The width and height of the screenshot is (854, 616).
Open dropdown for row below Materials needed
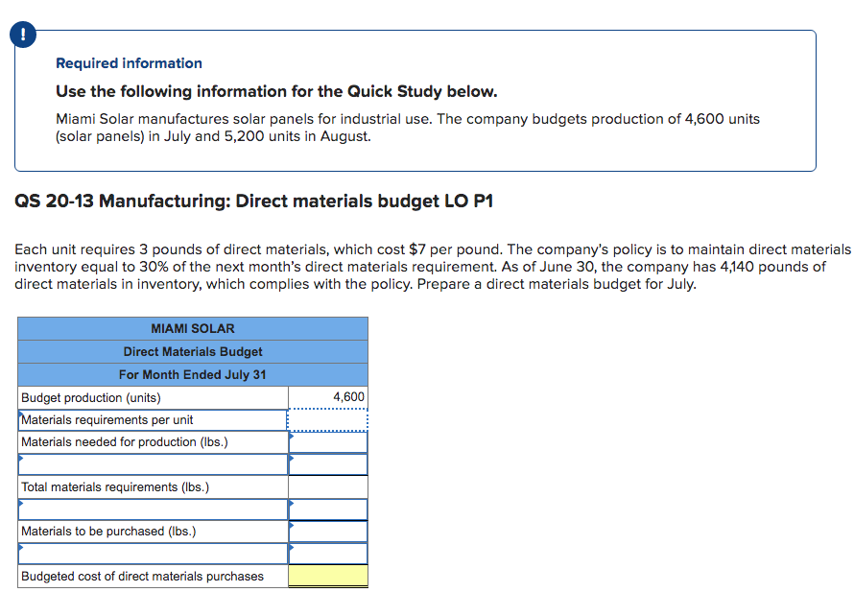point(153,464)
